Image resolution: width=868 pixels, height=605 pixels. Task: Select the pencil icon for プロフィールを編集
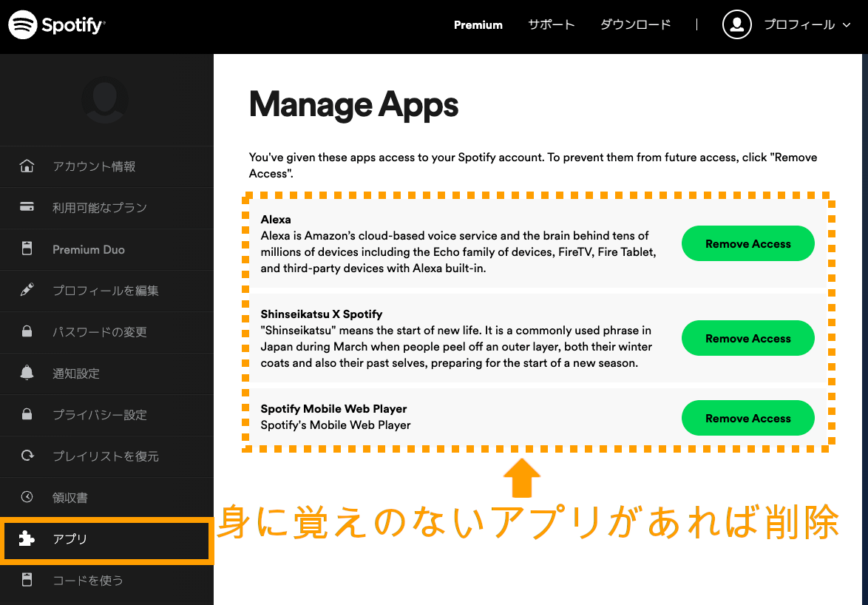pos(28,291)
